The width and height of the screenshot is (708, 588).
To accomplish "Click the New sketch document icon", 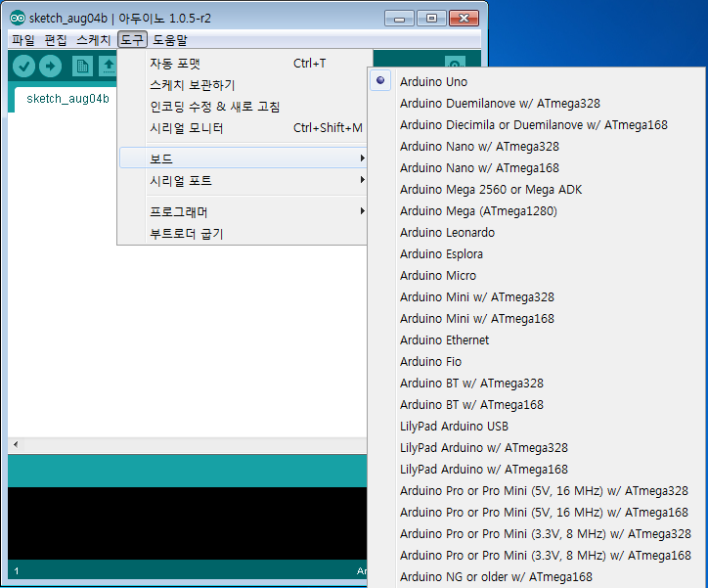I will click(82, 67).
